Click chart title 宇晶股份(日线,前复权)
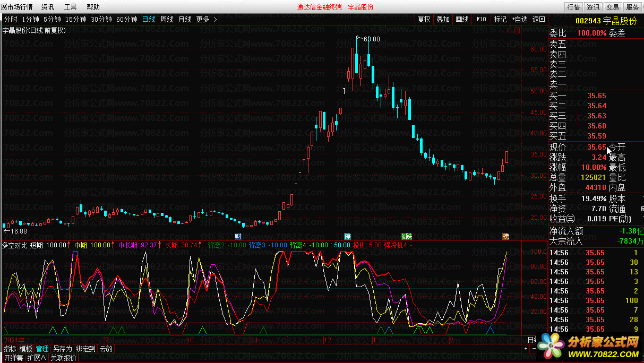Screen dimensions: 644x363 (x=35, y=30)
